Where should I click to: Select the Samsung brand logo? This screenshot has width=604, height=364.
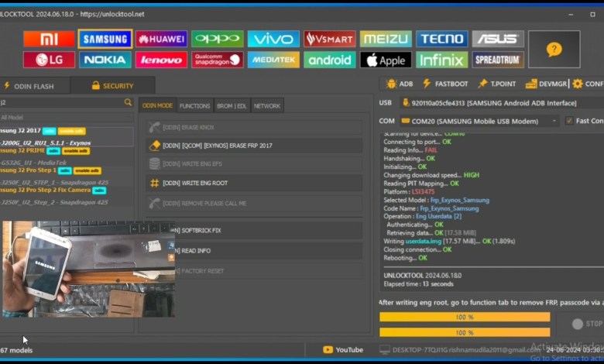pos(105,39)
